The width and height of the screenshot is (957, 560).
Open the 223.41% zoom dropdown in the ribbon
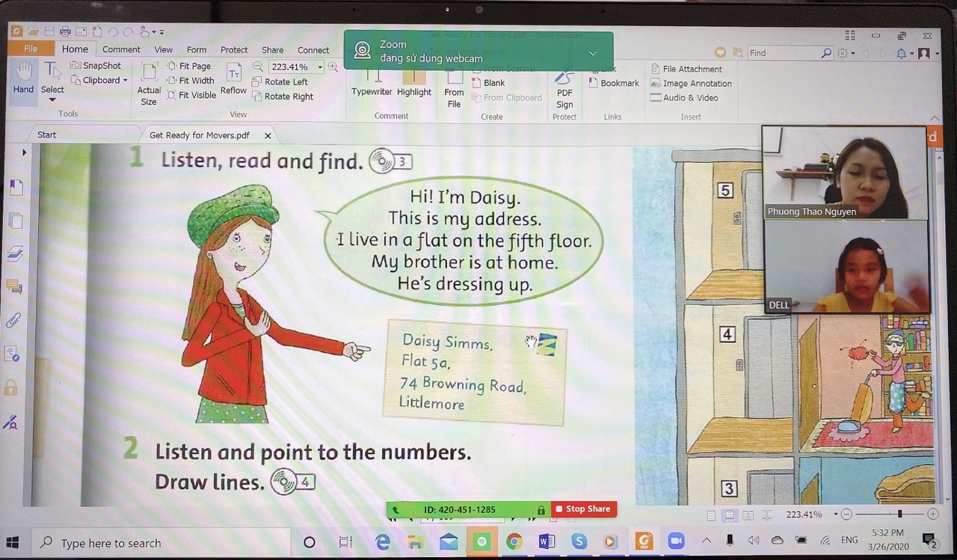pos(320,67)
